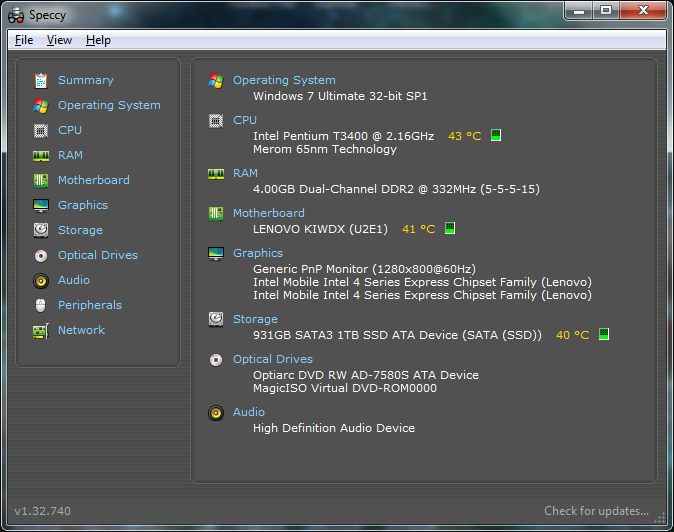This screenshot has height=532, width=674.
Task: Click MagicISO Virtual DVD-ROM0000 text
Action: point(345,388)
